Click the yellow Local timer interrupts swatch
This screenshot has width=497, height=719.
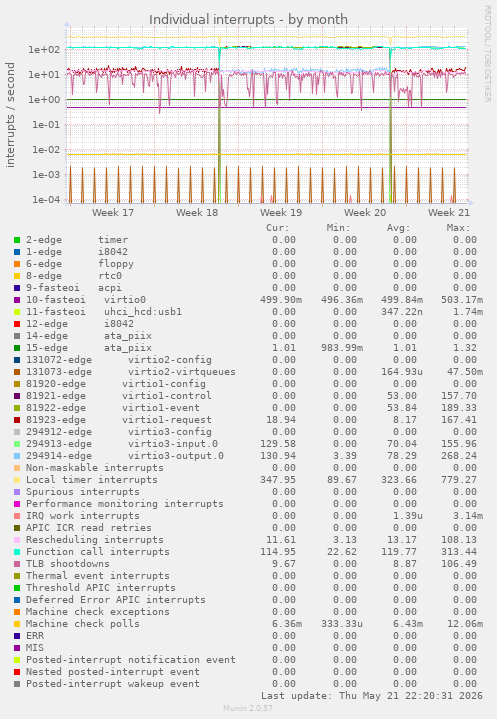(x=17, y=480)
